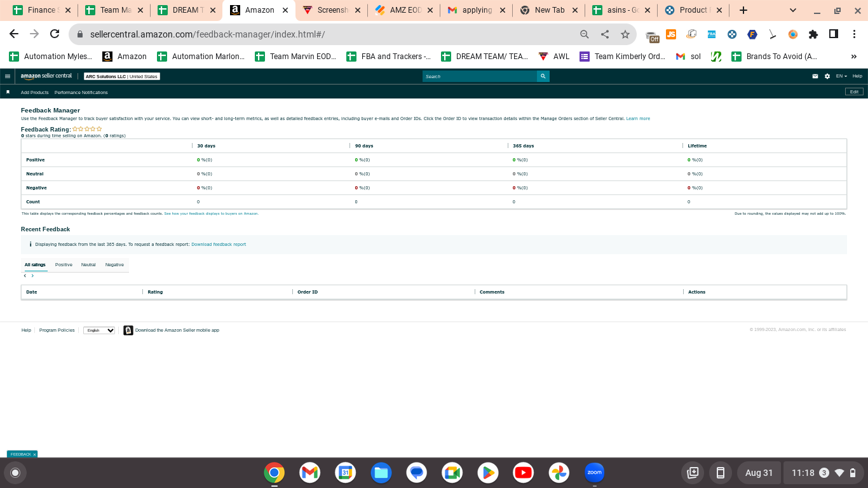Open the Seller Central messages envelope icon
This screenshot has width=868, height=488.
pyautogui.click(x=815, y=76)
